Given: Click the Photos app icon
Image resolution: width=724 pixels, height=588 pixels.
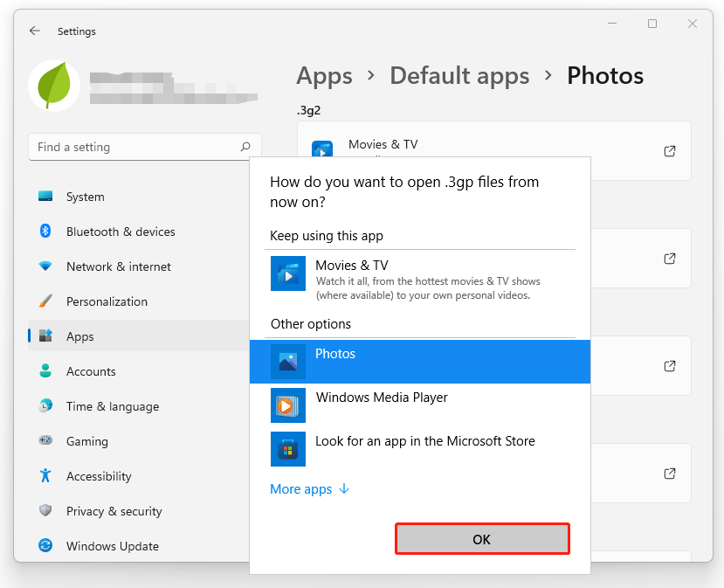Looking at the screenshot, I should pos(288,362).
